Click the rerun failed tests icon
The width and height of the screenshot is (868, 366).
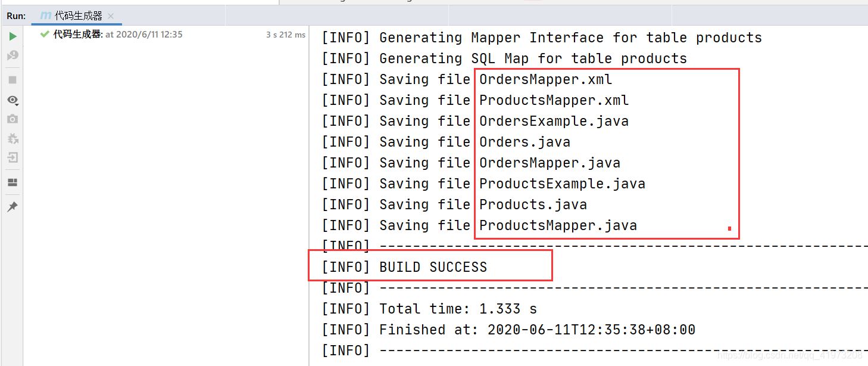pyautogui.click(x=13, y=55)
